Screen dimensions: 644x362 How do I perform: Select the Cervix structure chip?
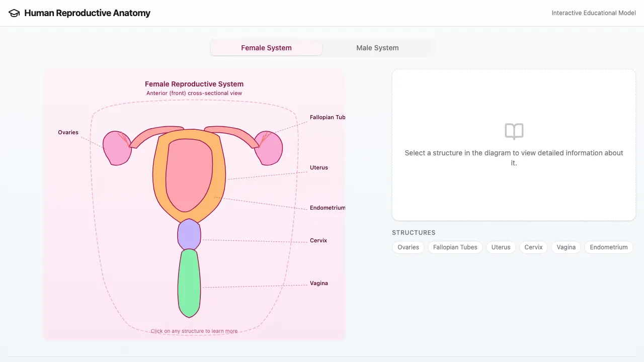pyautogui.click(x=533, y=247)
